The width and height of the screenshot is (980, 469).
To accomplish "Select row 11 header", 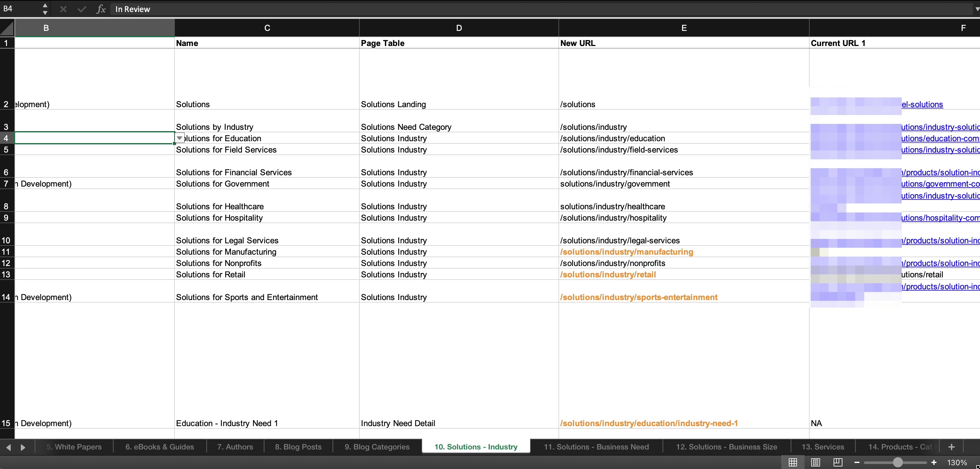I will [x=7, y=252].
